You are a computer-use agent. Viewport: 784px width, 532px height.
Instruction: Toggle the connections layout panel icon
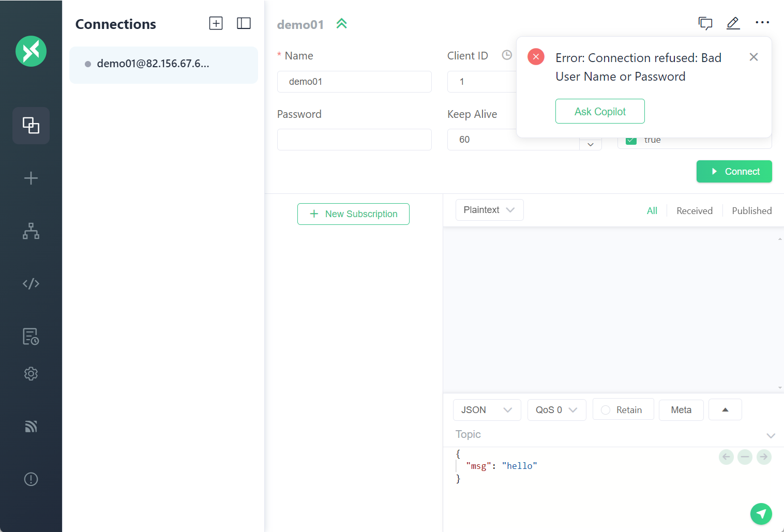[x=244, y=23]
